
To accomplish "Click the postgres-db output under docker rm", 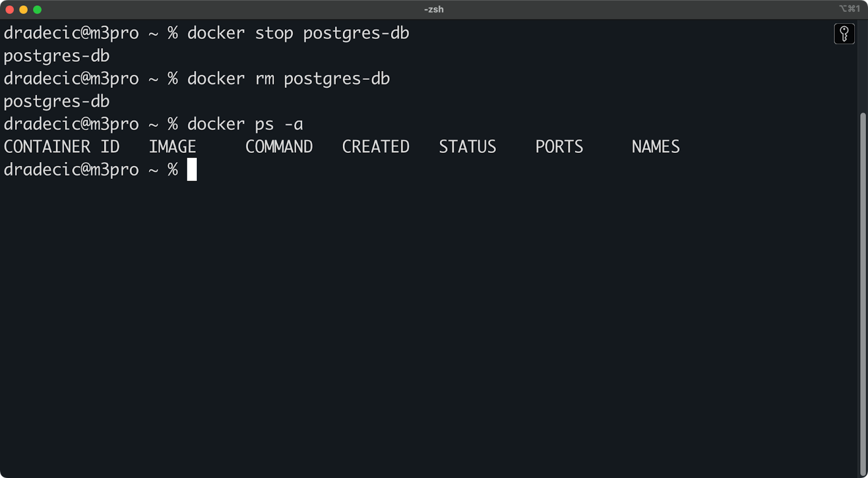I will click(x=56, y=101).
